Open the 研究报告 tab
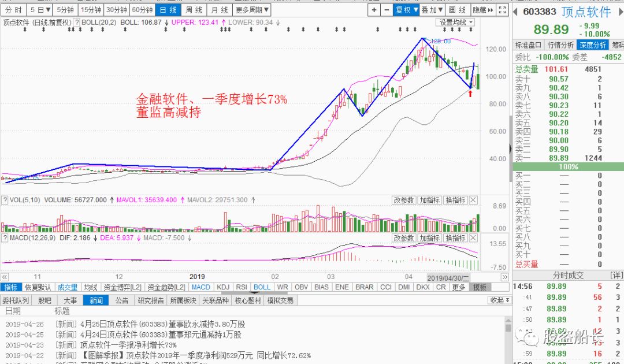 tap(151, 300)
